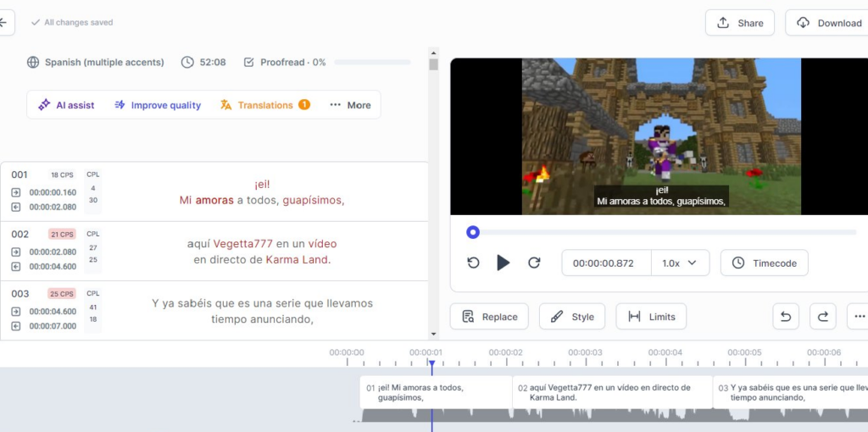Click the rewind replay icon
This screenshot has height=432, width=868.
point(473,263)
